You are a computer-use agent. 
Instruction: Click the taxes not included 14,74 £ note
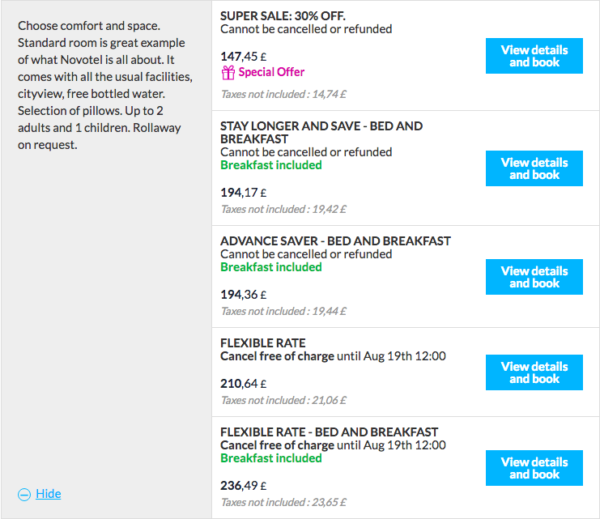pyautogui.click(x=282, y=96)
